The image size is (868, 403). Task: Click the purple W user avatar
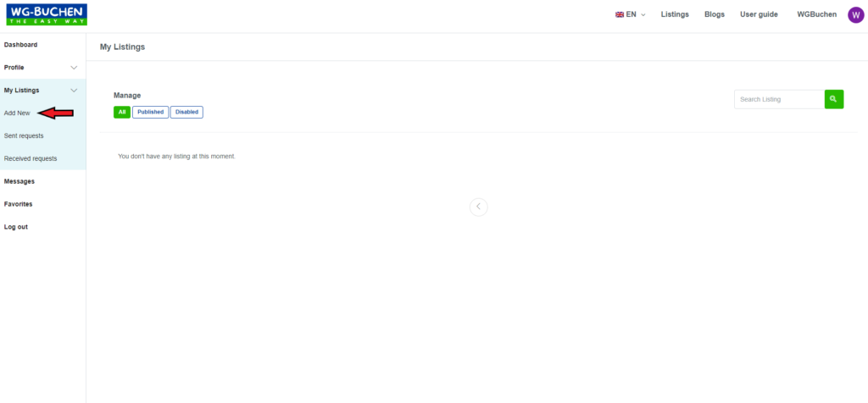tap(856, 15)
